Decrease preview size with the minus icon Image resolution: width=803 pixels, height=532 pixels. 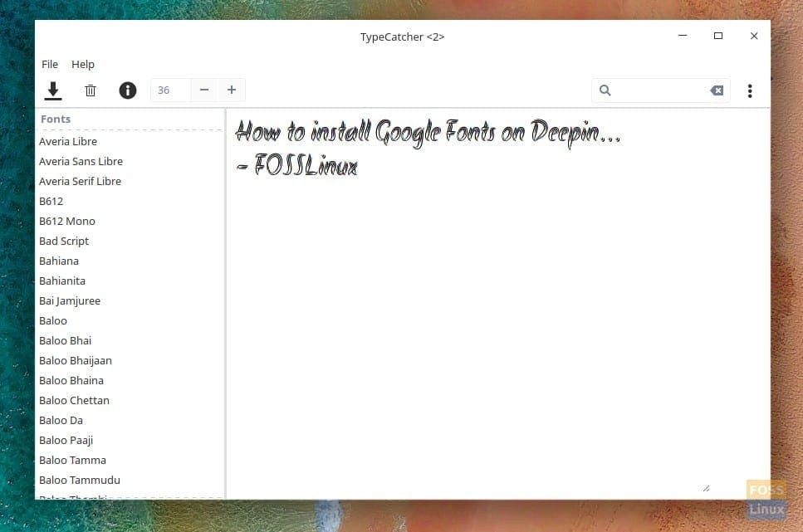point(203,90)
